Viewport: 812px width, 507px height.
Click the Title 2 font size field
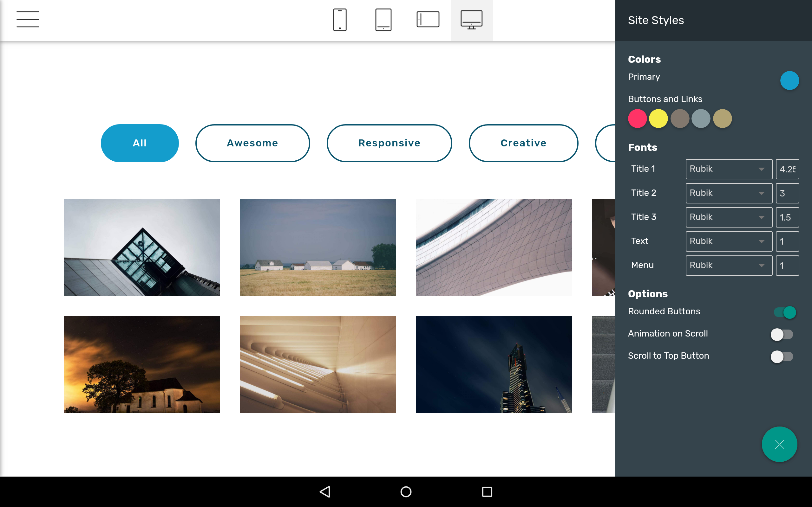pyautogui.click(x=787, y=193)
